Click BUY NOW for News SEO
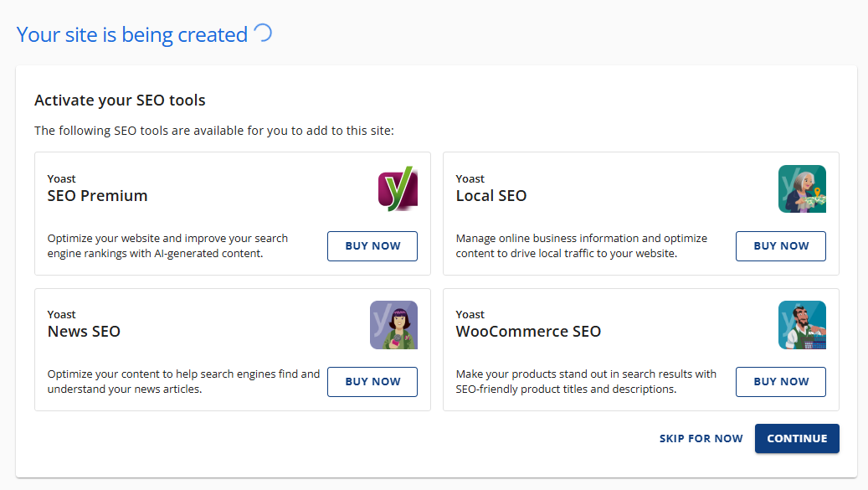 coord(372,381)
